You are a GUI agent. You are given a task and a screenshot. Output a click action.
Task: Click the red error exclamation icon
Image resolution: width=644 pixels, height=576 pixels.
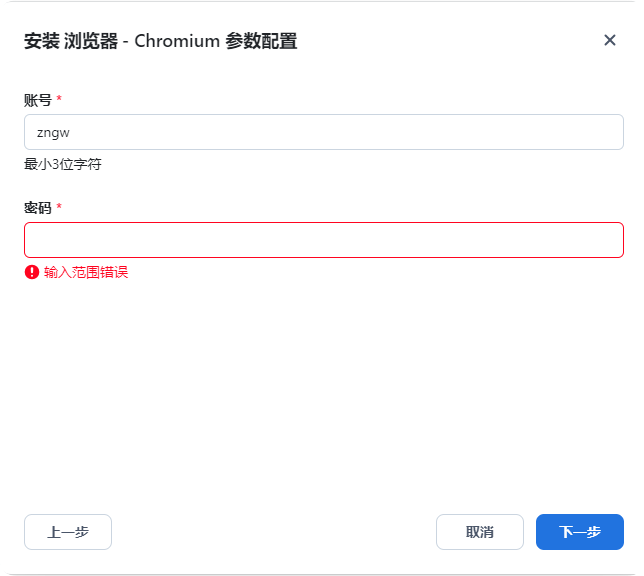[x=32, y=272]
